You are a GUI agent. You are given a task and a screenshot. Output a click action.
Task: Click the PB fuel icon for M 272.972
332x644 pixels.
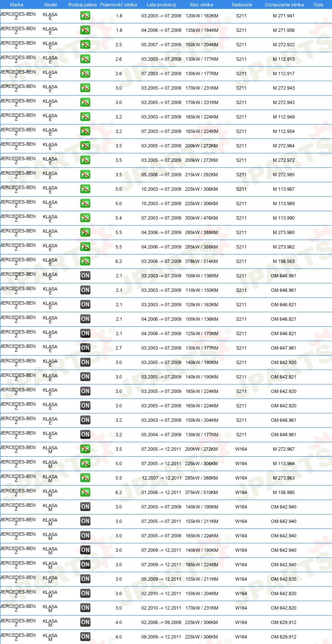pos(85,160)
